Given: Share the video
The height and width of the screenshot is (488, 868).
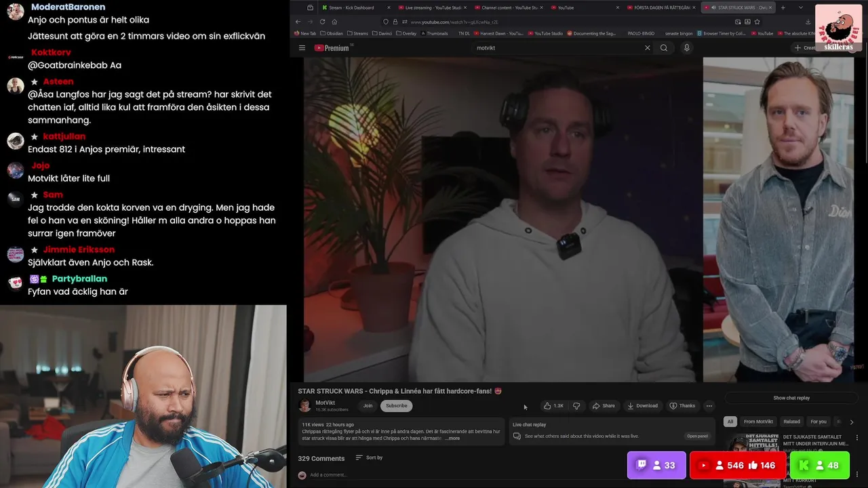Looking at the screenshot, I should pyautogui.click(x=604, y=406).
